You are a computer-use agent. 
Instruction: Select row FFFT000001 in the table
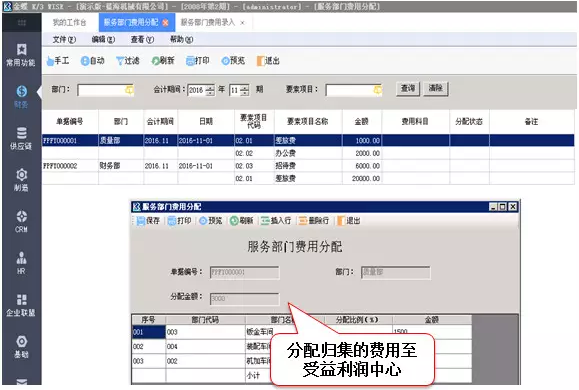(x=308, y=140)
